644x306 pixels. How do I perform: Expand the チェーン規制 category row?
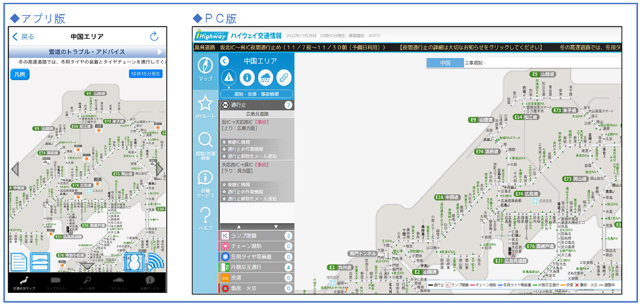(257, 246)
